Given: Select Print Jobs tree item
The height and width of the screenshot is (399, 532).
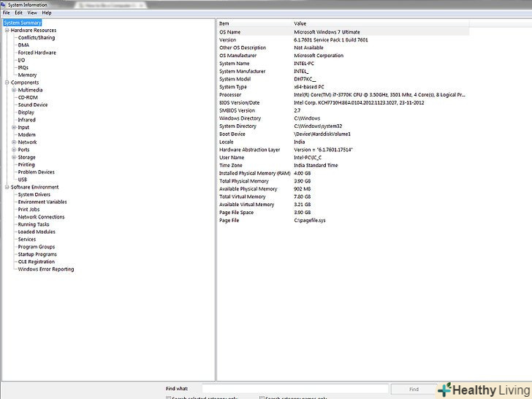Looking at the screenshot, I should (x=28, y=209).
